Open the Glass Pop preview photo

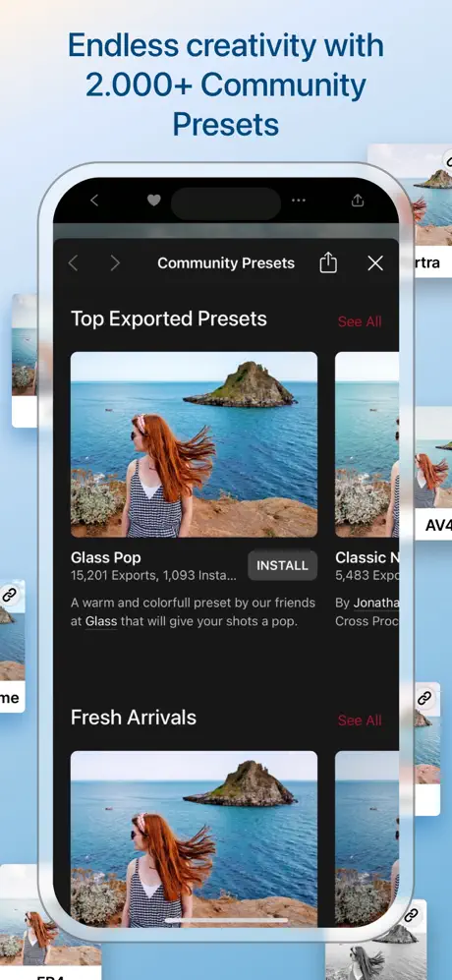pyautogui.click(x=194, y=444)
